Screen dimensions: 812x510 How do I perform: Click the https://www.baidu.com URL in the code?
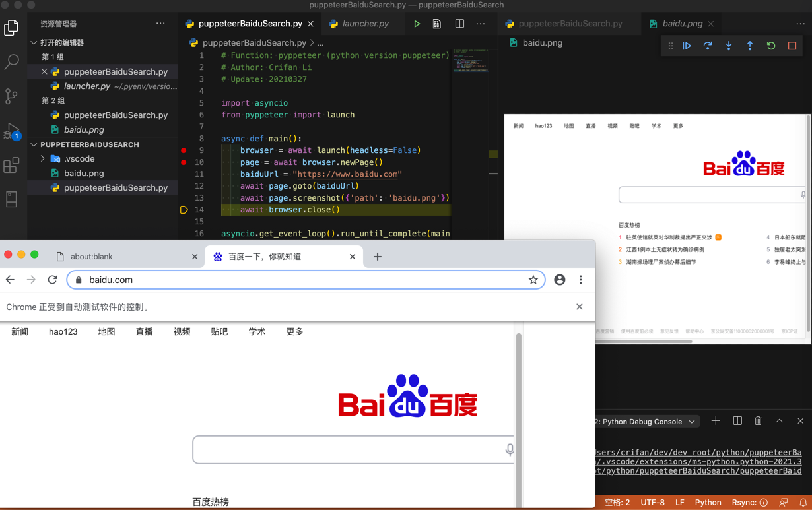pyautogui.click(x=347, y=174)
